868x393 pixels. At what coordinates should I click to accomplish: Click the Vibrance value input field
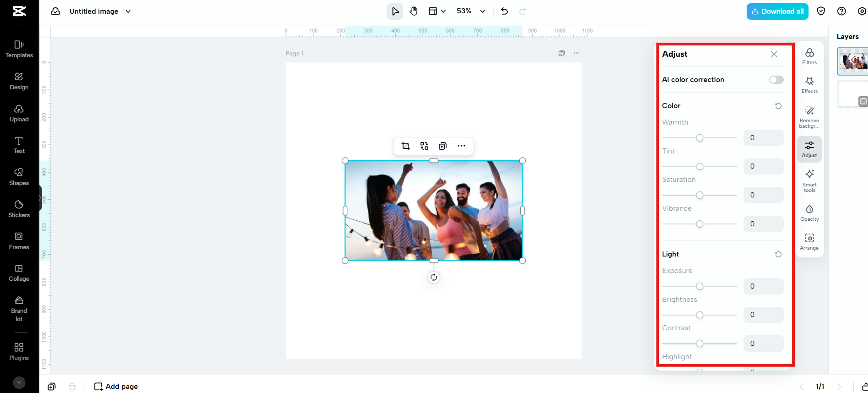point(764,224)
